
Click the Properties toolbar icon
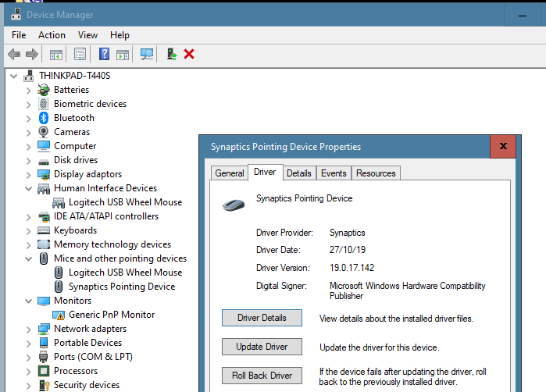click(80, 54)
